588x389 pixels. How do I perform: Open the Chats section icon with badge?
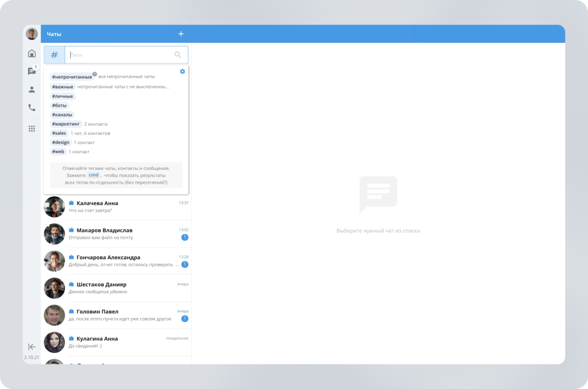32,71
